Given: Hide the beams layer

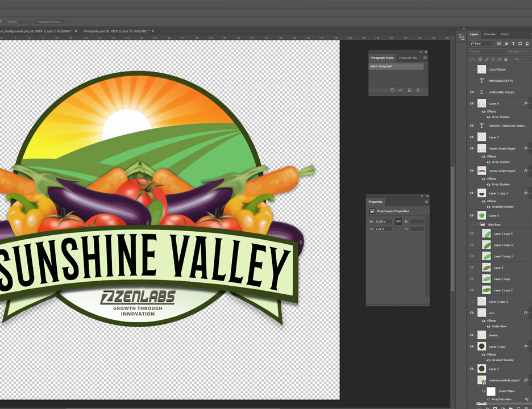Looking at the screenshot, I should click(x=472, y=335).
